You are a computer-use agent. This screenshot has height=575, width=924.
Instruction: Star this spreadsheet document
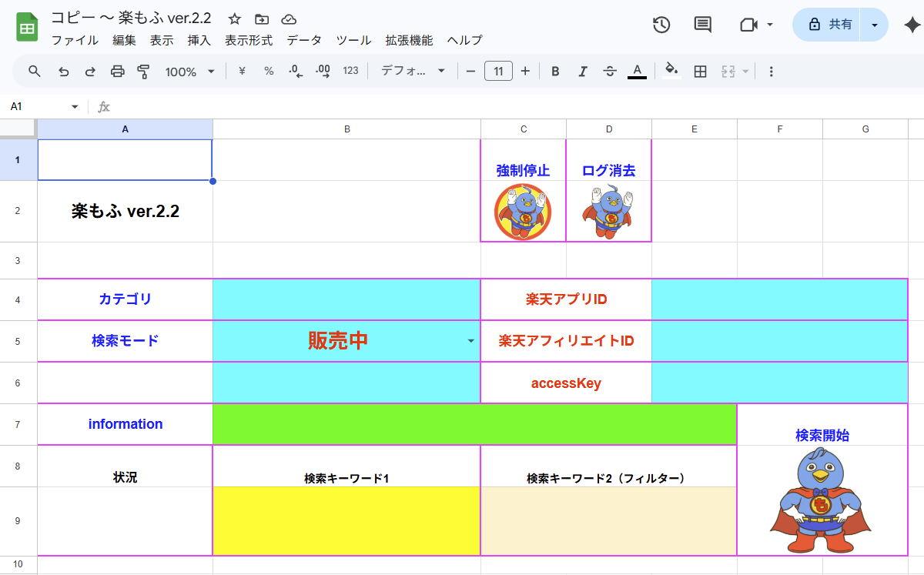pyautogui.click(x=235, y=19)
